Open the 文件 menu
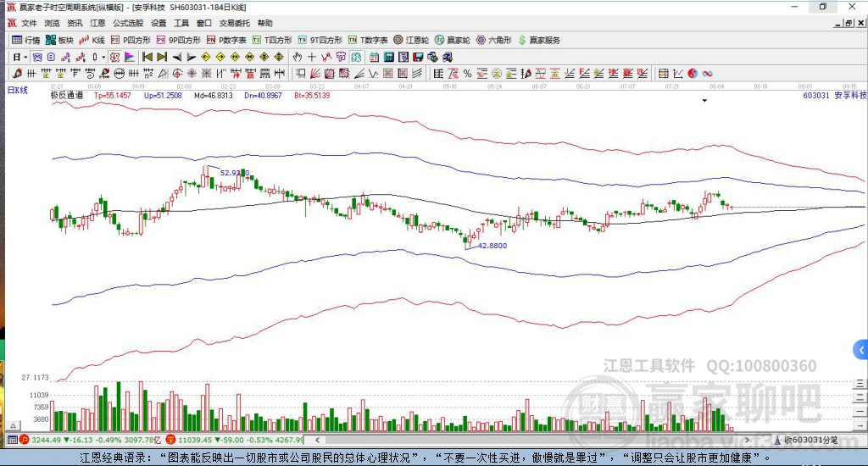The height and width of the screenshot is (466, 868). click(29, 23)
